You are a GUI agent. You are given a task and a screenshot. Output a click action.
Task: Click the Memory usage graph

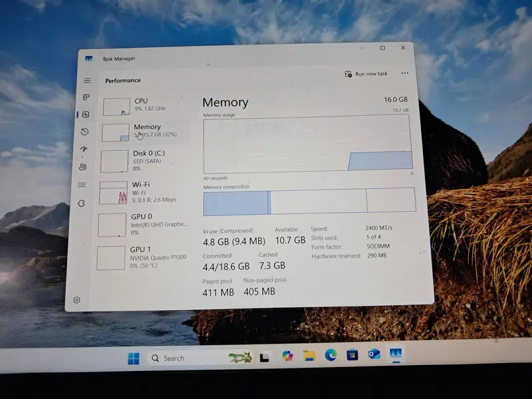pyautogui.click(x=307, y=144)
